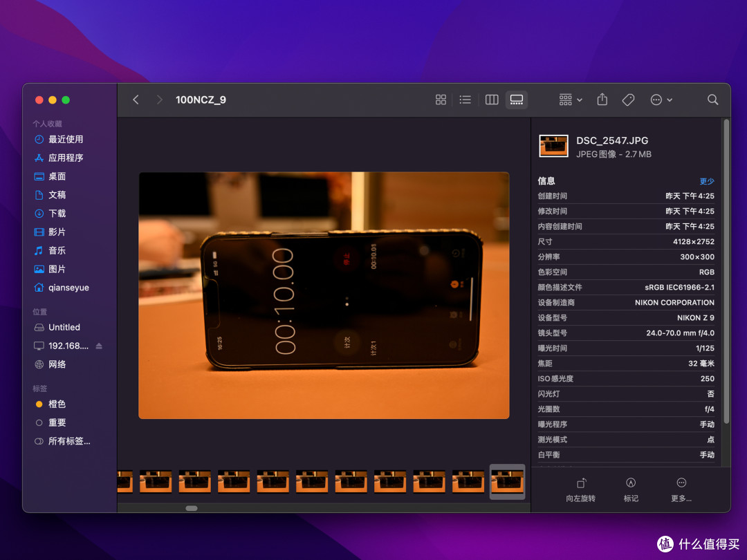Switch to list view
This screenshot has width=747, height=560.
(465, 100)
